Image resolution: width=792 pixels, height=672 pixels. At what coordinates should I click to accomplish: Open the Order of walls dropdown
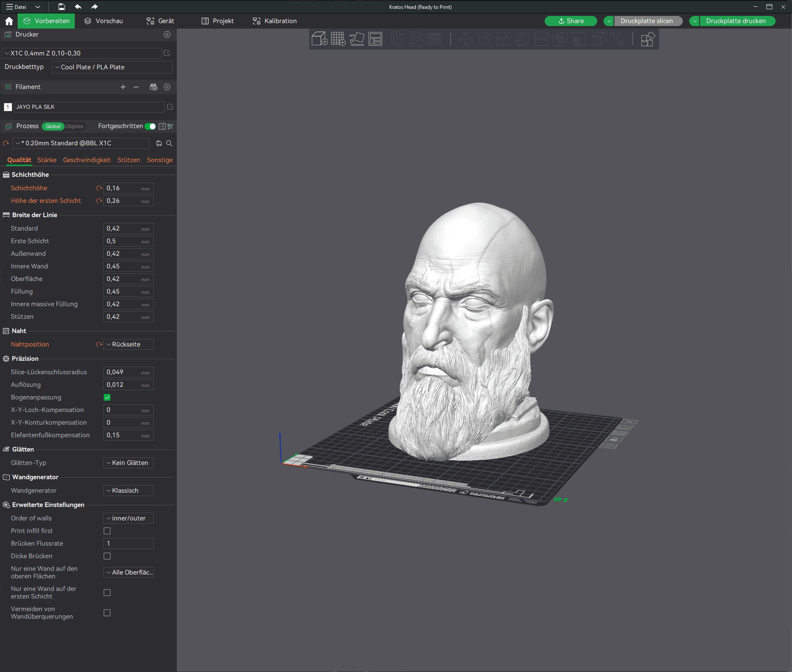click(129, 518)
